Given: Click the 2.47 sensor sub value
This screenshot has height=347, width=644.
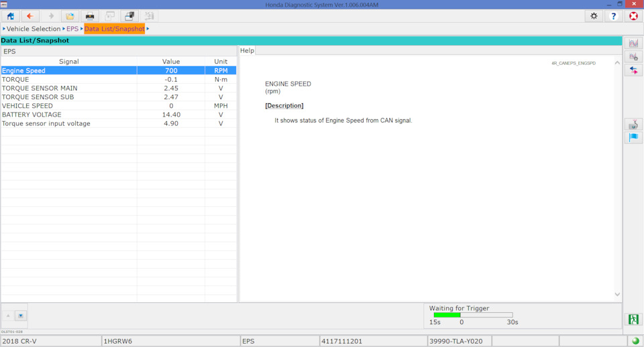Looking at the screenshot, I should tap(171, 97).
